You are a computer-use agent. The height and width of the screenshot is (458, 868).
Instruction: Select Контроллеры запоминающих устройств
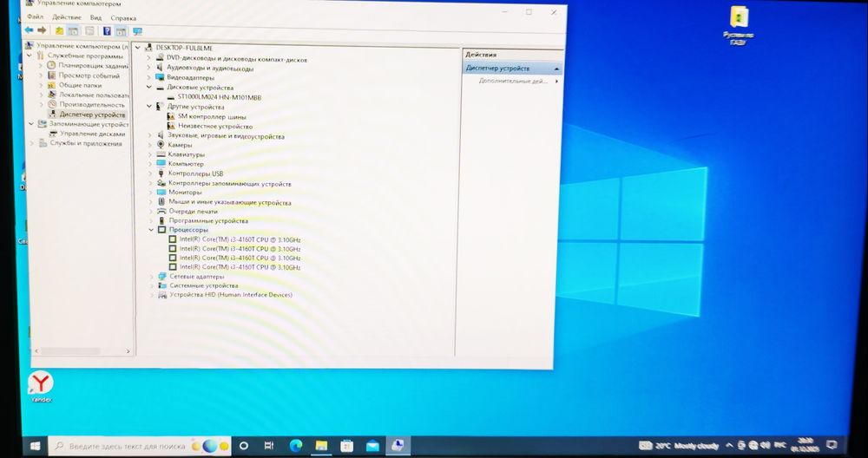click(230, 183)
